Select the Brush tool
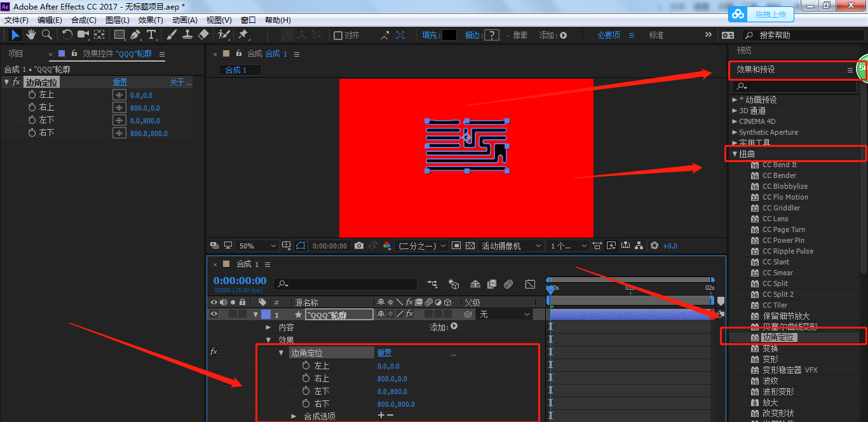This screenshot has height=422, width=868. pyautogui.click(x=172, y=35)
